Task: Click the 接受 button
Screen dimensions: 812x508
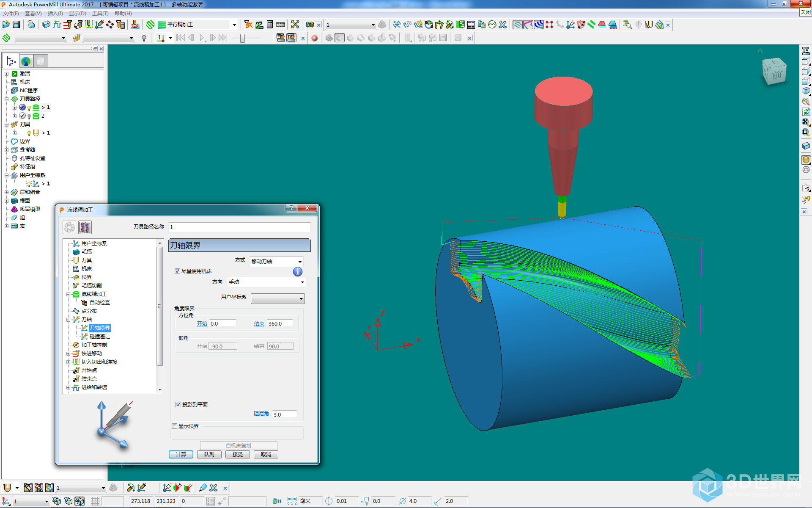Action: (238, 455)
